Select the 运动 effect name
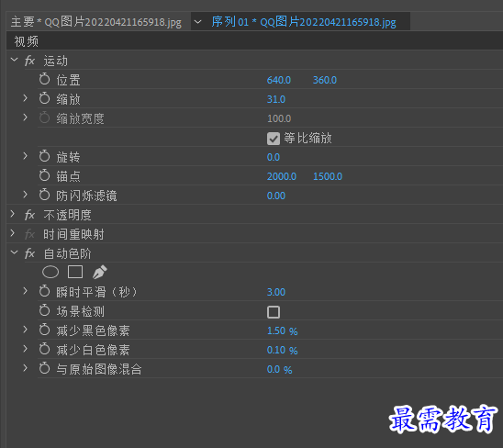The width and height of the screenshot is (503, 448). (x=55, y=61)
